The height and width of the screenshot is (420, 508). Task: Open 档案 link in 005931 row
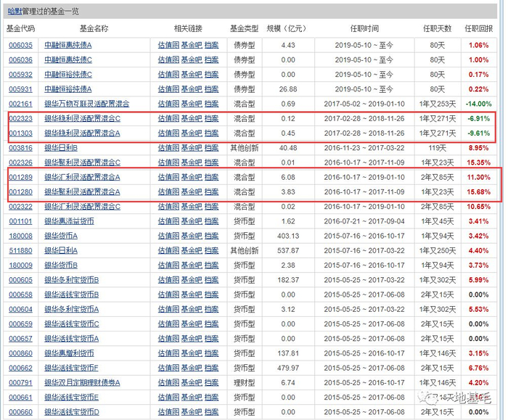click(x=212, y=89)
